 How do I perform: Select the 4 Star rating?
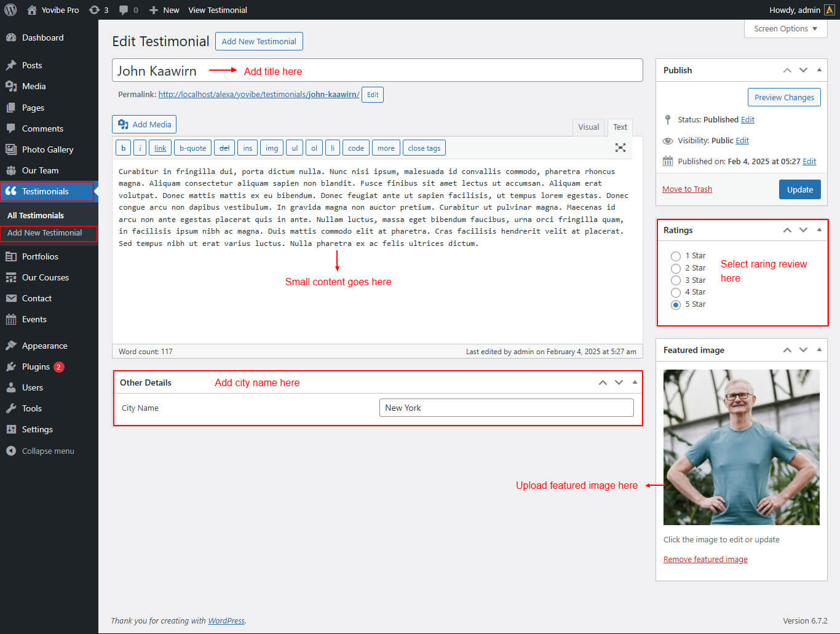coord(676,292)
